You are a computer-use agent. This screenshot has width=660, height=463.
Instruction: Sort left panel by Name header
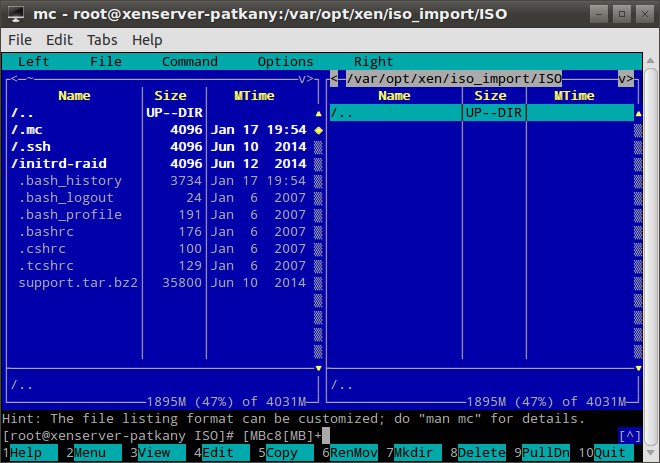74,96
